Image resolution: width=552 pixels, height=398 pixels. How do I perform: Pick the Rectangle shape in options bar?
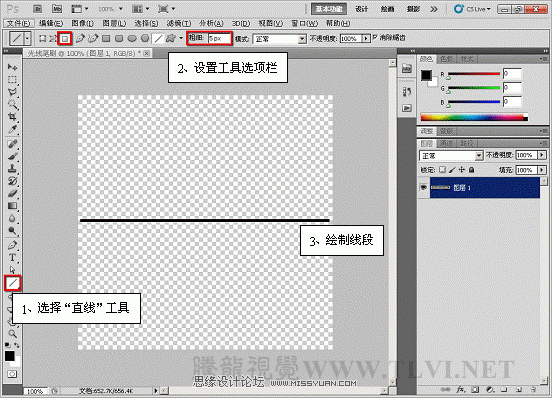click(x=106, y=38)
